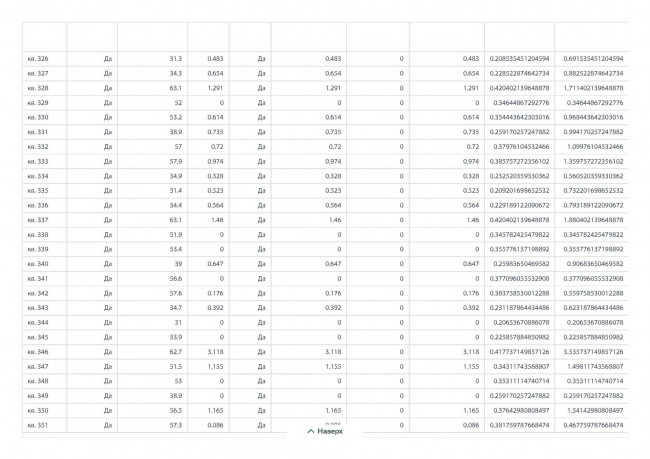Select row label кв. 330
This screenshot has height=459, width=650.
[38, 117]
